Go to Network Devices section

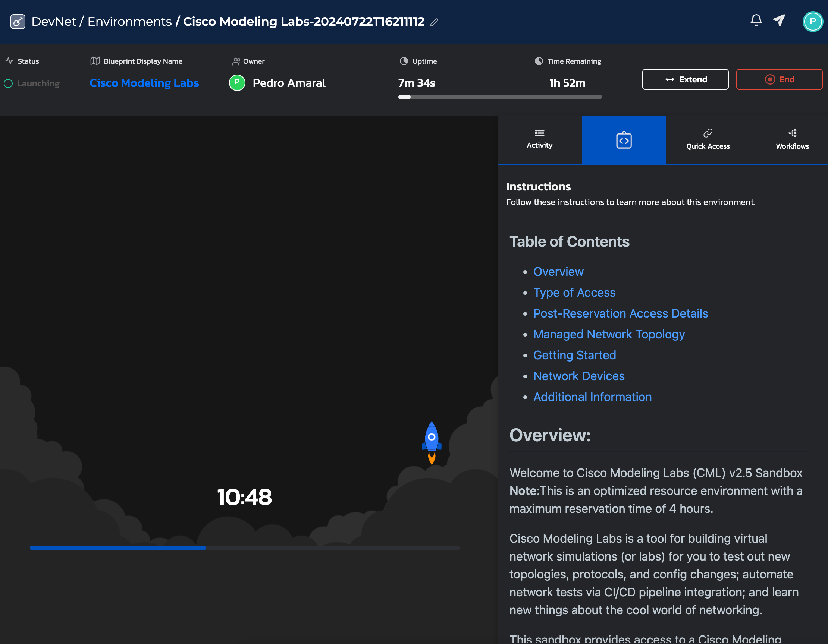(x=579, y=376)
